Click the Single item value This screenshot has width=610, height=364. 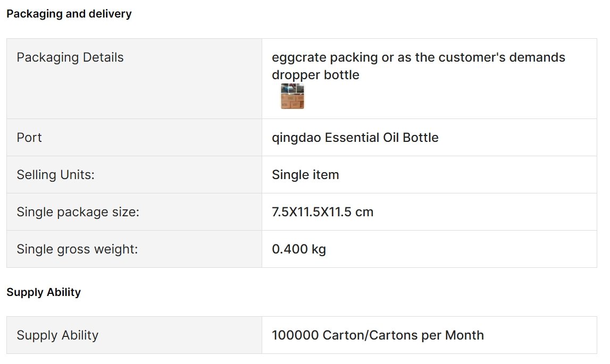[305, 175]
